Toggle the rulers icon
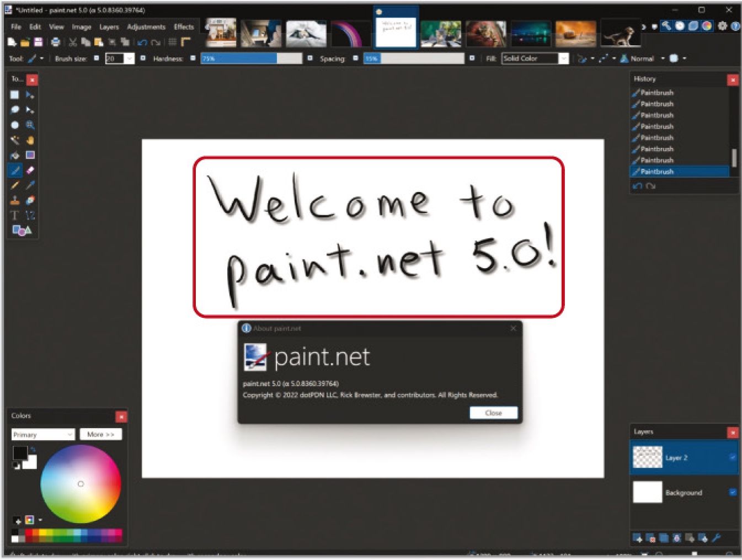Image resolution: width=742 pixels, height=560 pixels. (186, 42)
